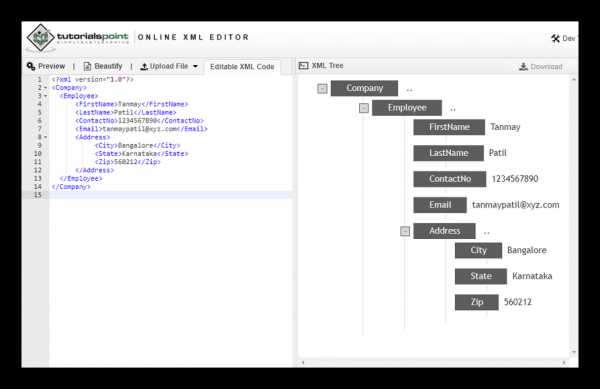This screenshot has height=389, width=600.
Task: Click the Dev tools wrench icon
Action: coord(555,38)
